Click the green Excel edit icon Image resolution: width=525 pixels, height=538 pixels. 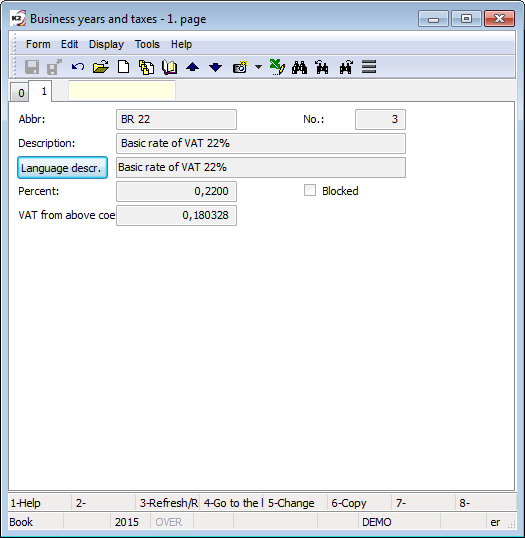(277, 67)
